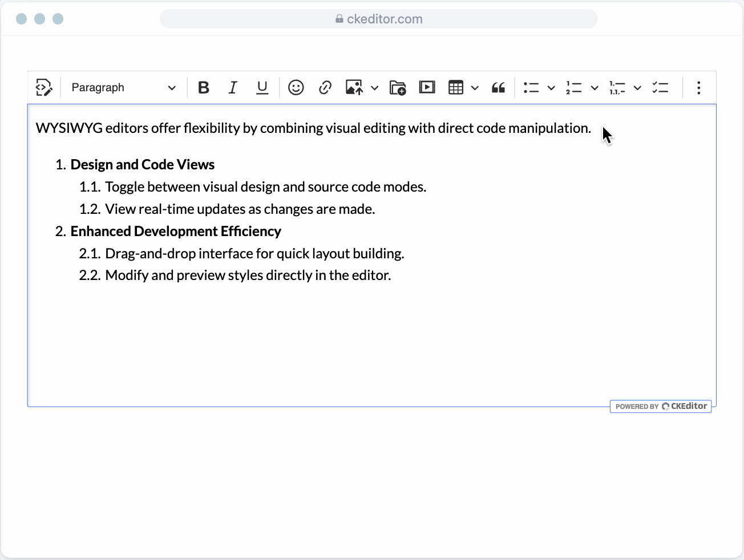Click the Powered by CKEditor link

(x=661, y=406)
